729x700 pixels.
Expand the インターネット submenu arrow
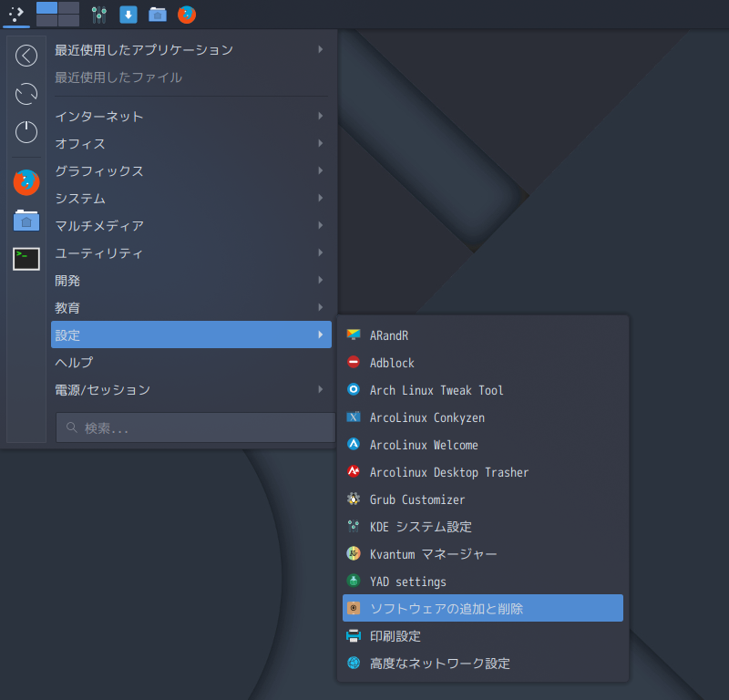[321, 116]
